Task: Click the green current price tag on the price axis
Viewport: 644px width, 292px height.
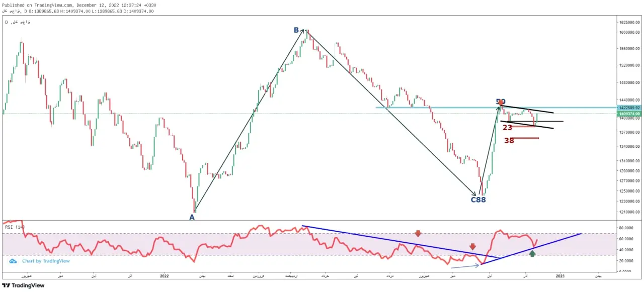Action: (x=630, y=114)
